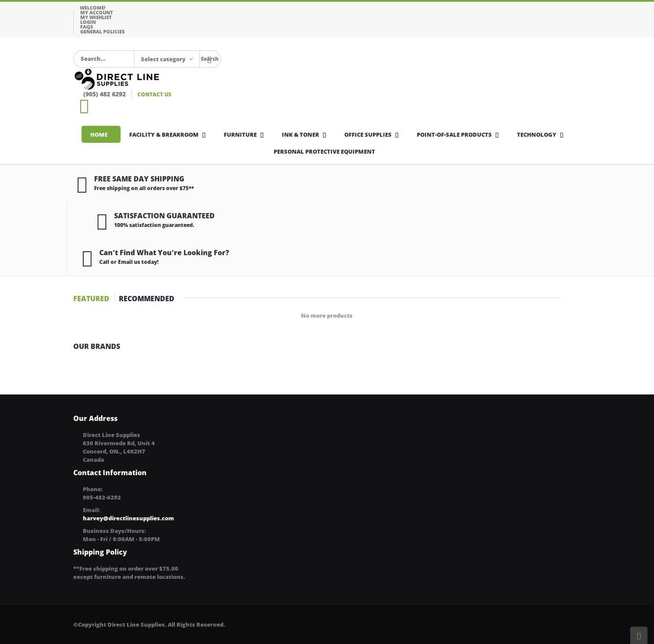Open the Select category dropdown
The image size is (654, 644).
tap(167, 58)
